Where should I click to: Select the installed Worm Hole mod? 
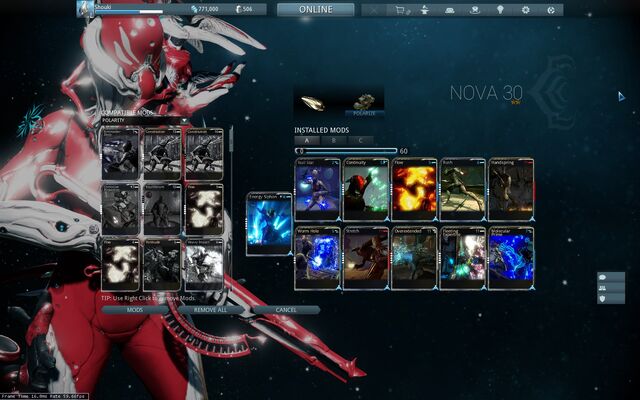[318, 258]
